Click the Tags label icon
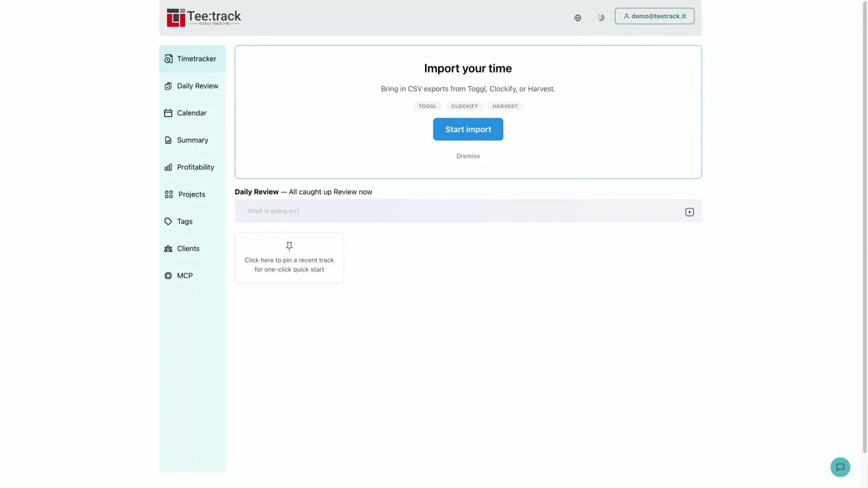The height and width of the screenshot is (488, 868). pyautogui.click(x=168, y=222)
